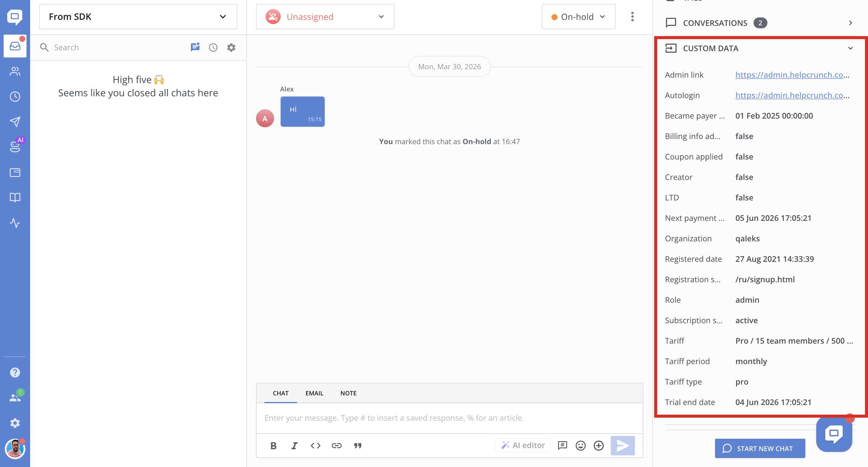Screen dimensions: 868x467
Task: Collapse the Custom Data section
Action: [x=850, y=48]
